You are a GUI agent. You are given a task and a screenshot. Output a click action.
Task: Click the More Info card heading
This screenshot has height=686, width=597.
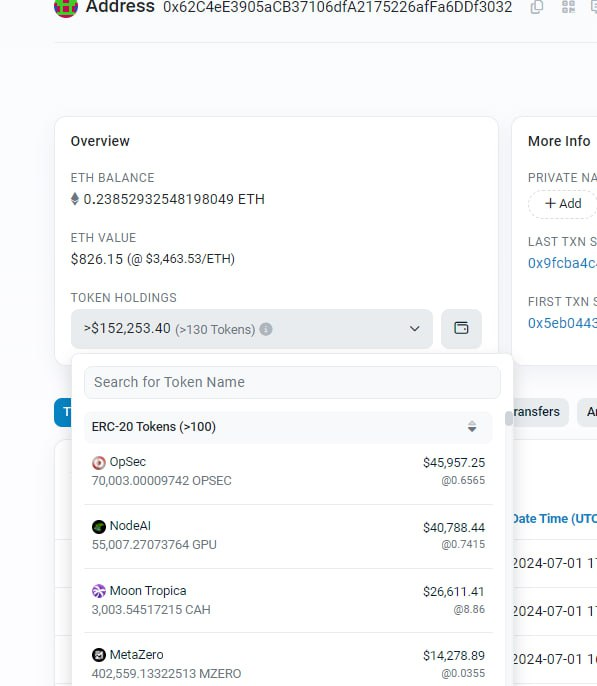coord(559,141)
